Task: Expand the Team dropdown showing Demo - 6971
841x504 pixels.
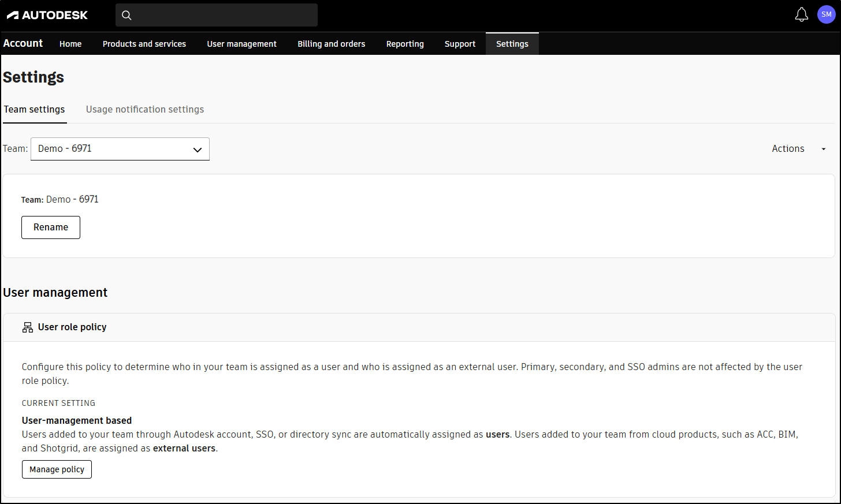Action: (x=120, y=149)
